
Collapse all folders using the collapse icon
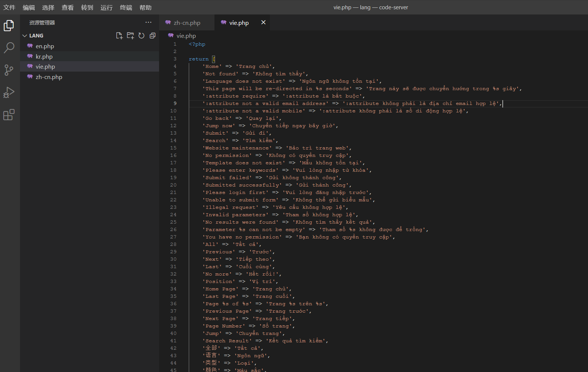152,36
